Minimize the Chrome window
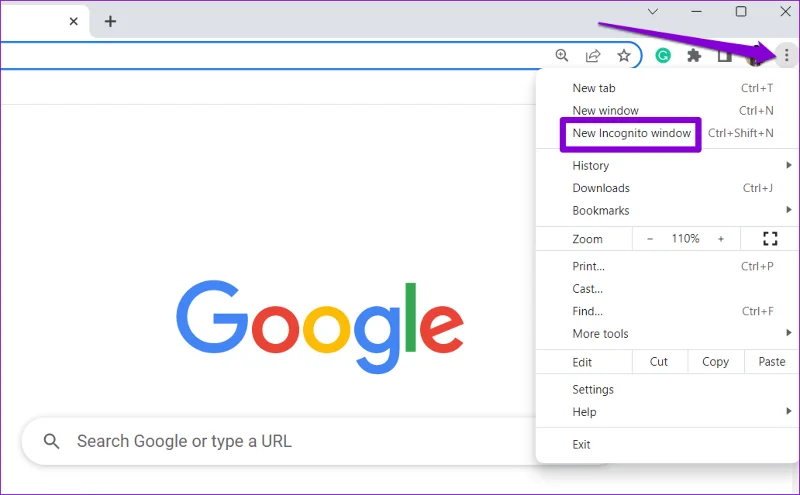 (696, 11)
